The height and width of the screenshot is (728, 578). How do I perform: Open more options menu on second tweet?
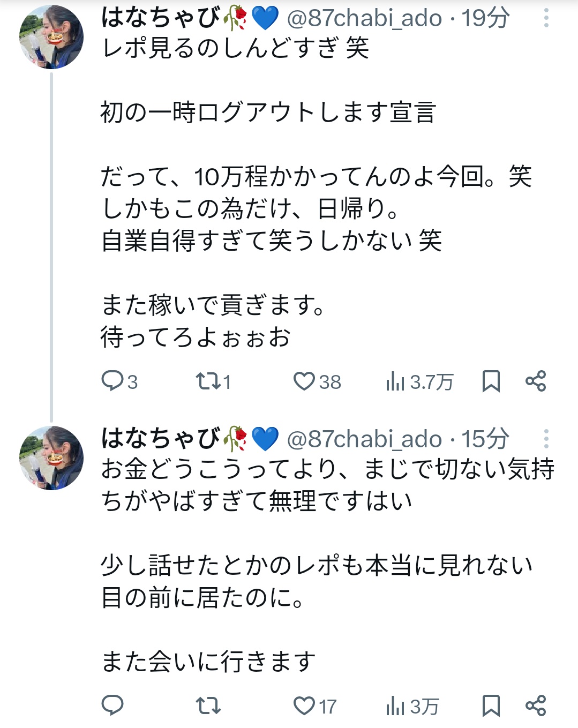pos(546,439)
